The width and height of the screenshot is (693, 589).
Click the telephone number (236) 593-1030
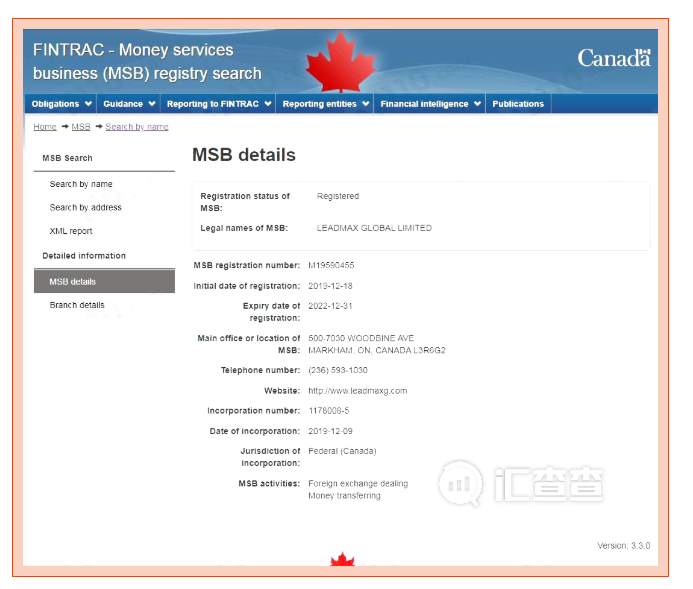coord(338,370)
